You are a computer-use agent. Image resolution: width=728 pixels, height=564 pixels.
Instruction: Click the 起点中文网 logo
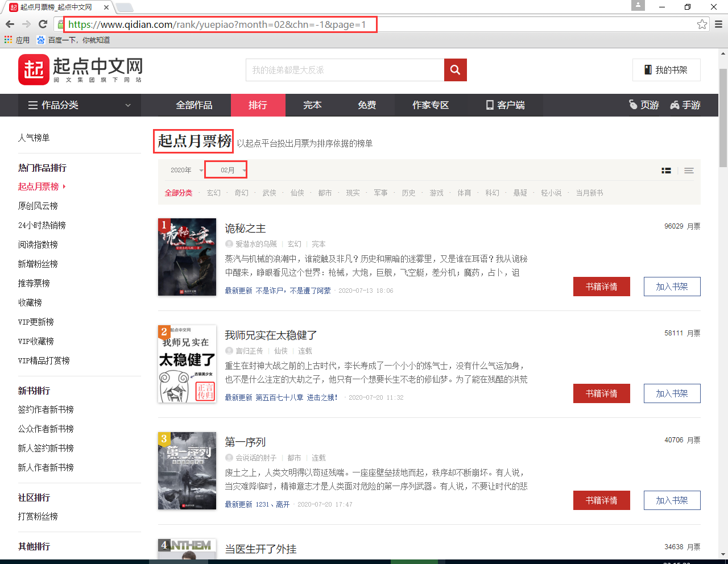tap(80, 70)
